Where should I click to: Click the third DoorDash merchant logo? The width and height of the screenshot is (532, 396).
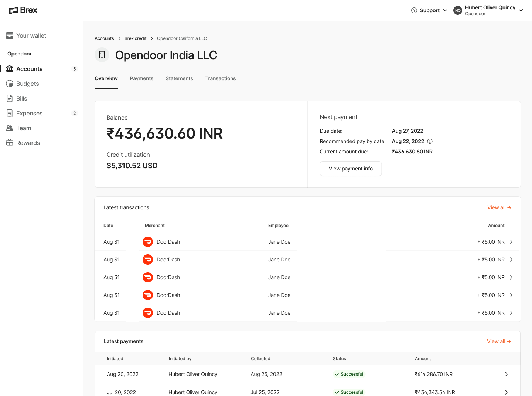(x=148, y=277)
